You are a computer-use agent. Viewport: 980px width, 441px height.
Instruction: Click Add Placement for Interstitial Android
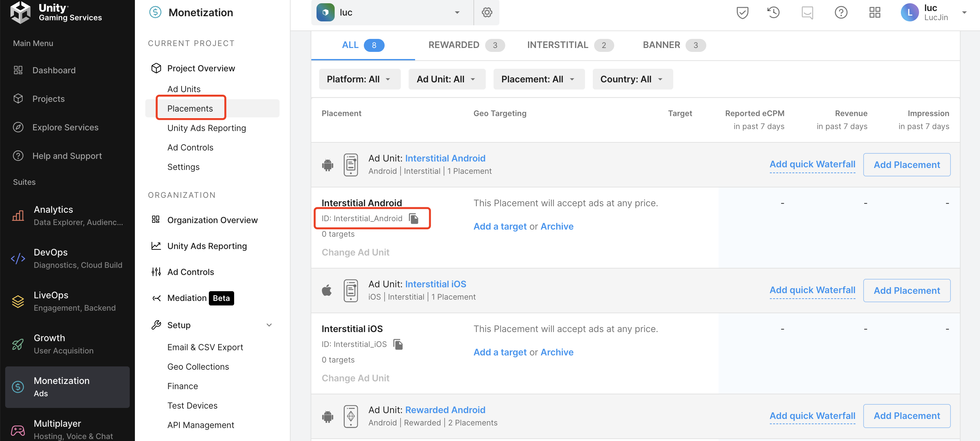[x=907, y=164]
